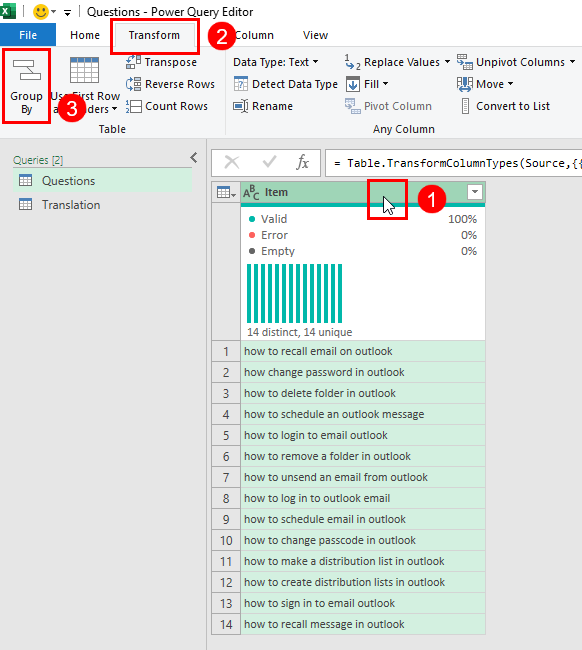582x650 pixels.
Task: Click the Transpose table icon
Action: click(133, 62)
